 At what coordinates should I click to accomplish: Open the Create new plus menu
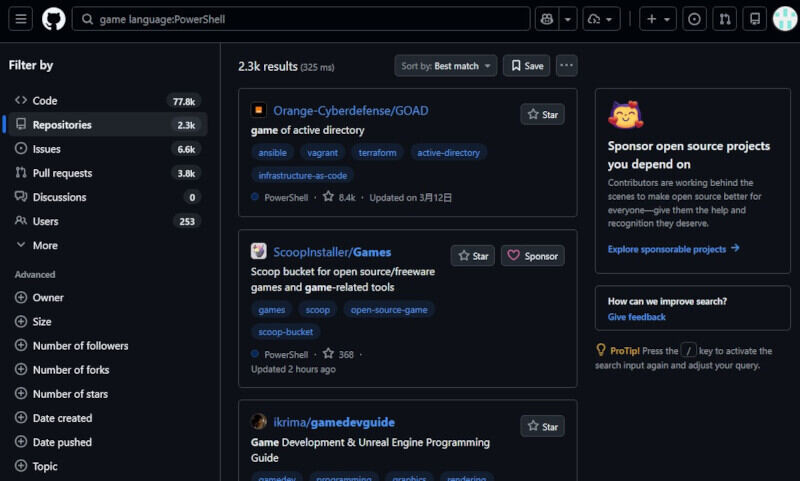point(658,19)
